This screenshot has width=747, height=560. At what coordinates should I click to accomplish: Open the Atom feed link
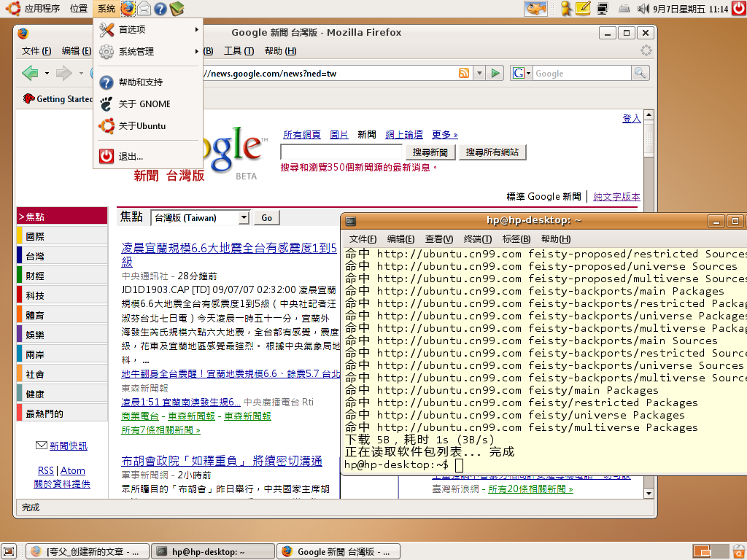click(73, 470)
